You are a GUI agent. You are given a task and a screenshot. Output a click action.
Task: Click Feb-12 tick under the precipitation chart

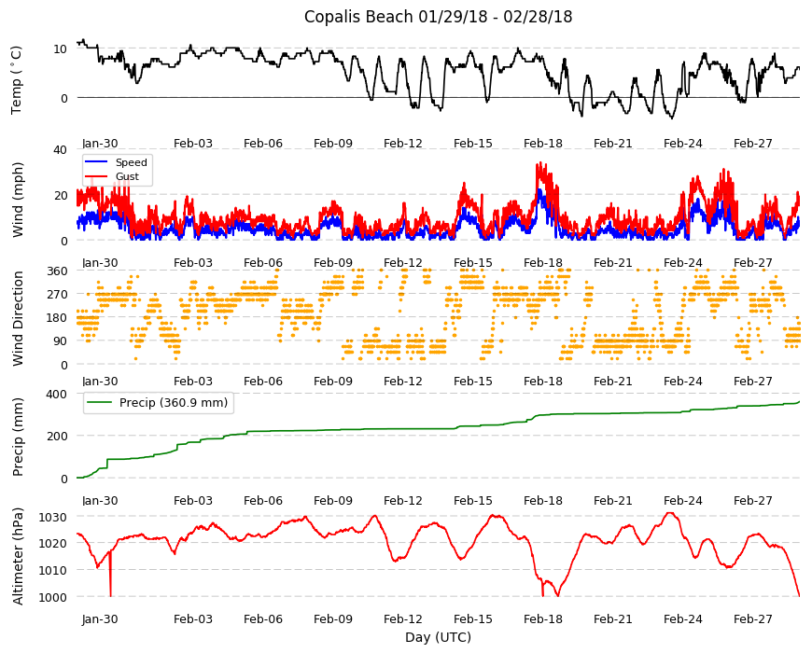(x=403, y=500)
